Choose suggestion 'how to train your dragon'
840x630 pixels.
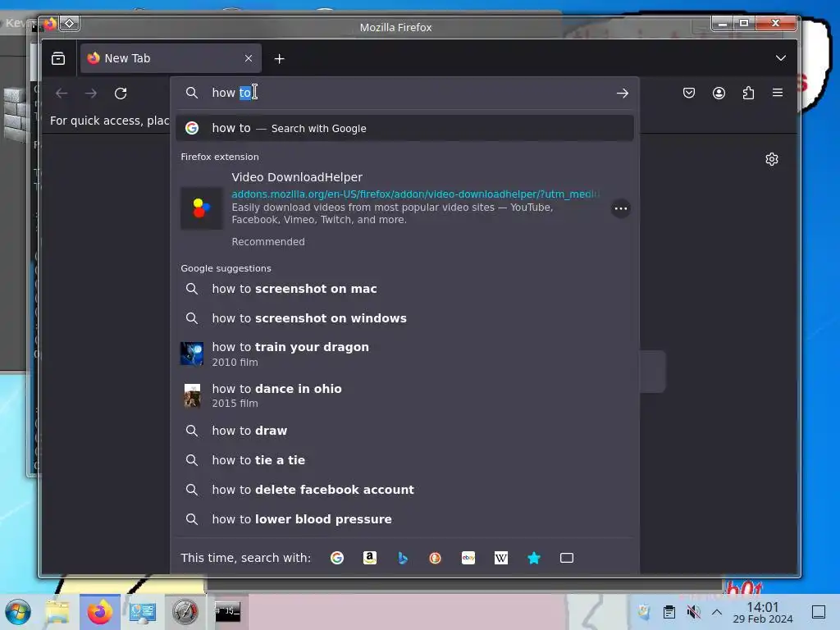(x=404, y=354)
